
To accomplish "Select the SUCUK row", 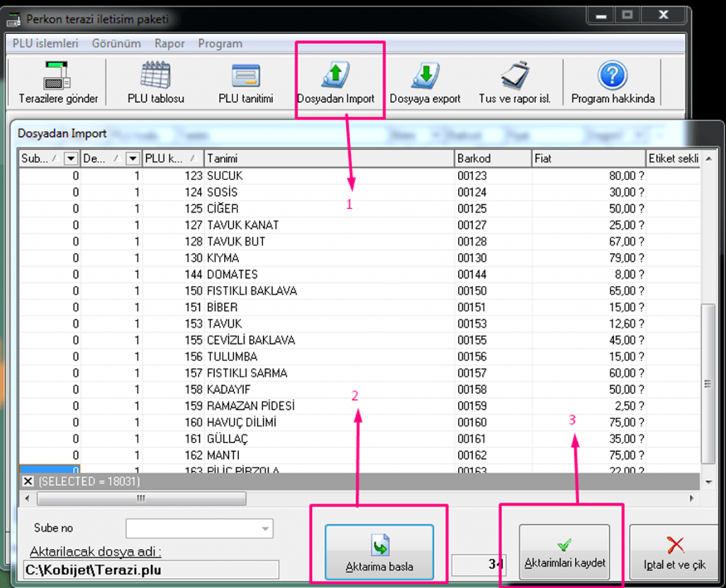I will tap(359, 176).
